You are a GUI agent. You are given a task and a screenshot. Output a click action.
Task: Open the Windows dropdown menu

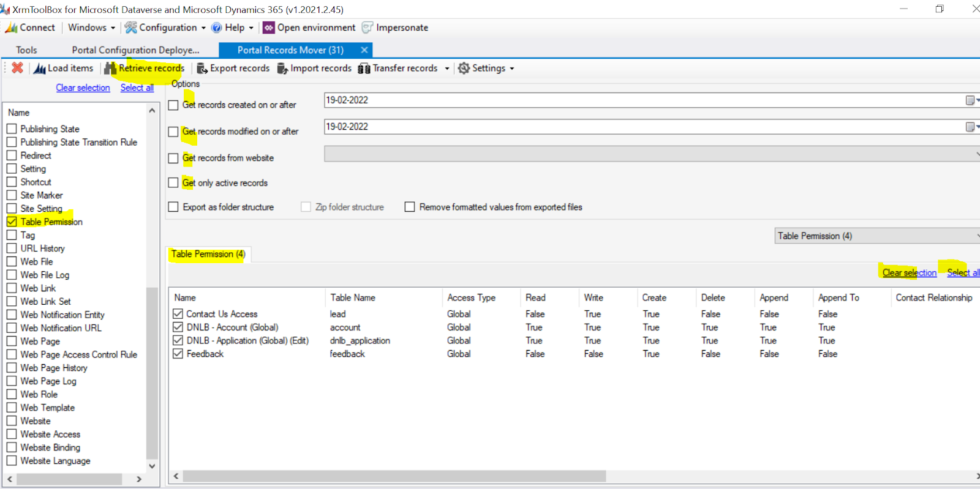(x=91, y=28)
